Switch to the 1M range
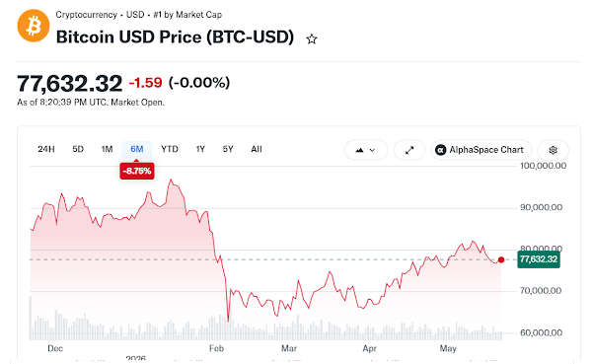 pyautogui.click(x=107, y=149)
